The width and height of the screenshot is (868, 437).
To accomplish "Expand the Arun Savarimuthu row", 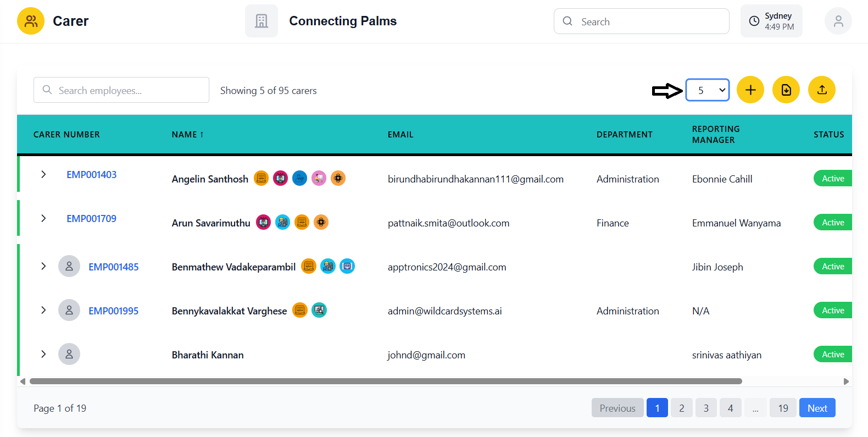I will click(x=43, y=219).
